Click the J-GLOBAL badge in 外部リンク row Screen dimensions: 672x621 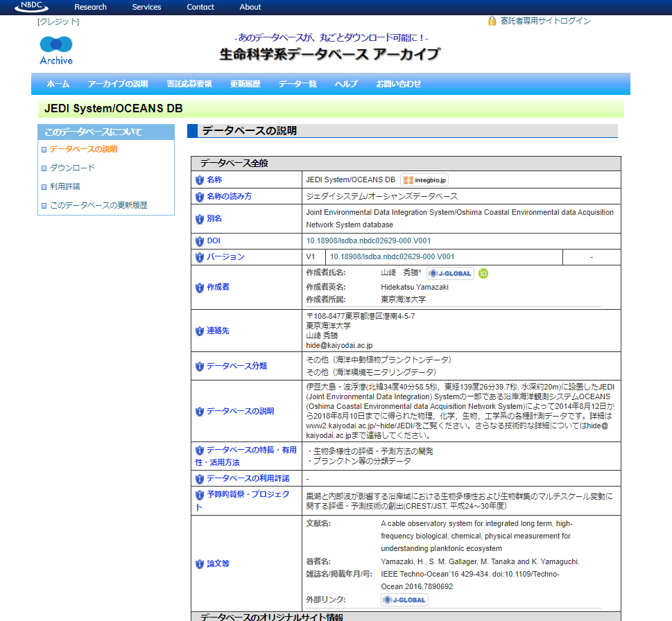404,600
